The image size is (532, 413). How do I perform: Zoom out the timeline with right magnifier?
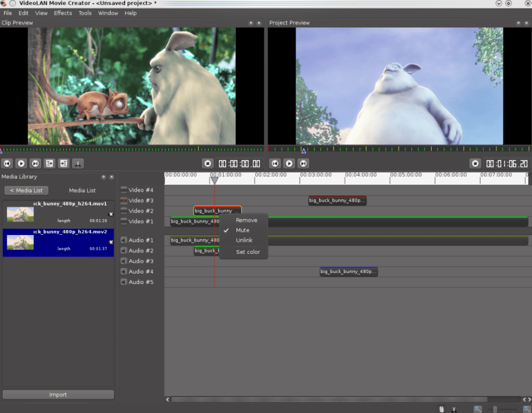[x=527, y=409]
